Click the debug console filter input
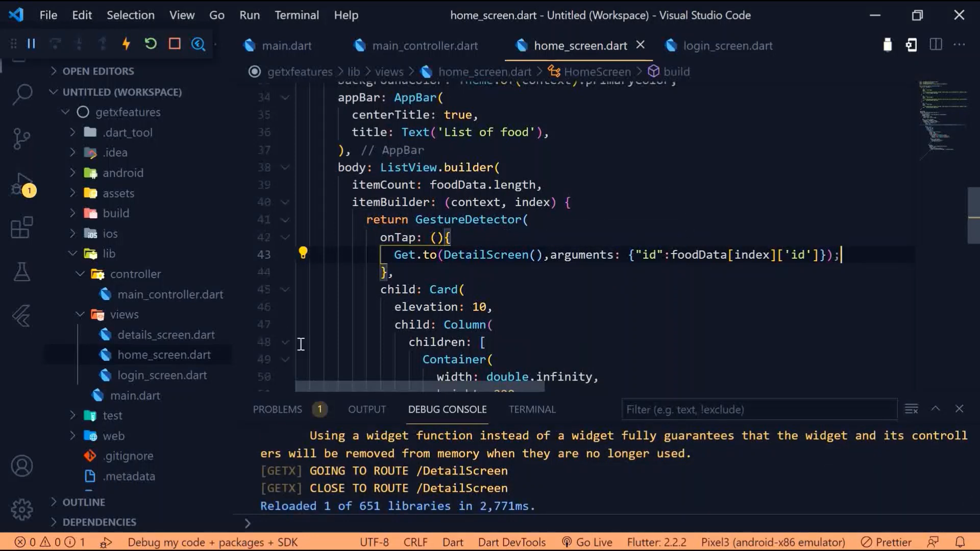Image resolution: width=980 pixels, height=551 pixels. pos(758,409)
